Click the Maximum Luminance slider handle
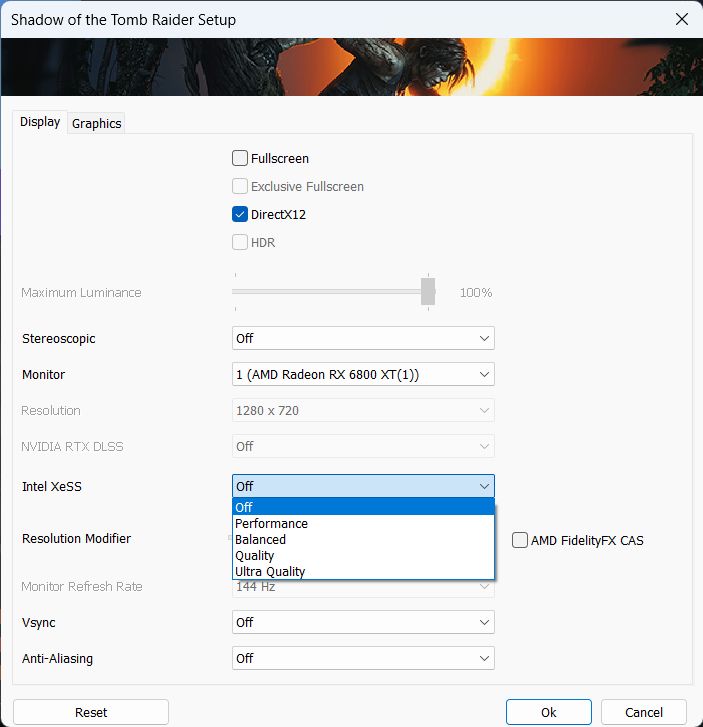703x727 pixels. pyautogui.click(x=428, y=291)
